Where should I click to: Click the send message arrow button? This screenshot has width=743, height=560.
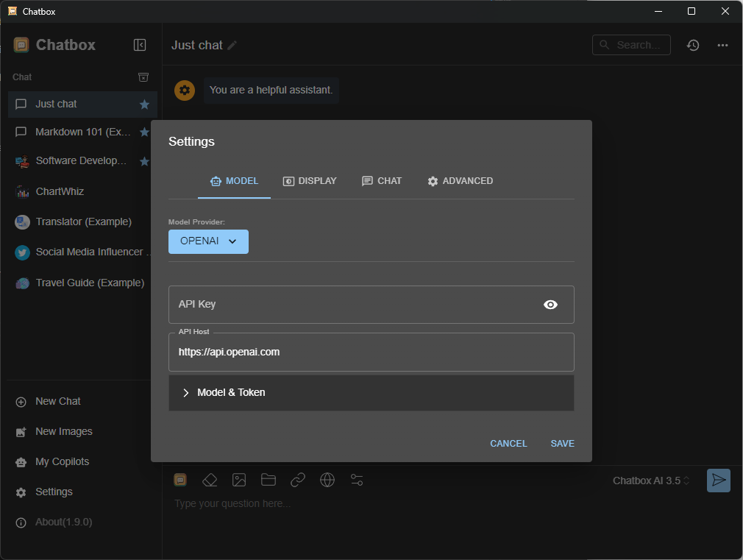[x=719, y=481]
